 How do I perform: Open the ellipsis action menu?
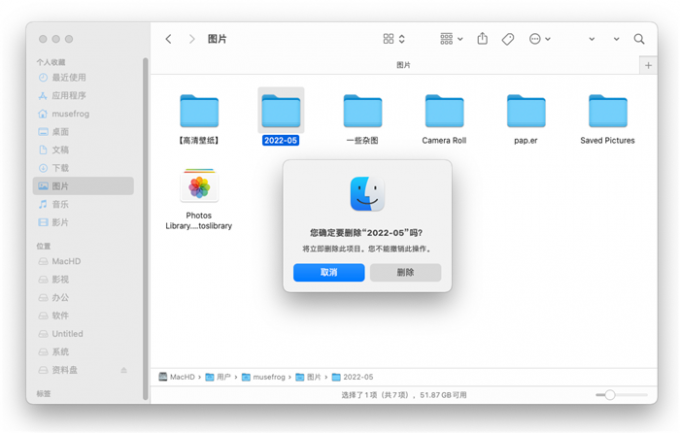coord(539,39)
